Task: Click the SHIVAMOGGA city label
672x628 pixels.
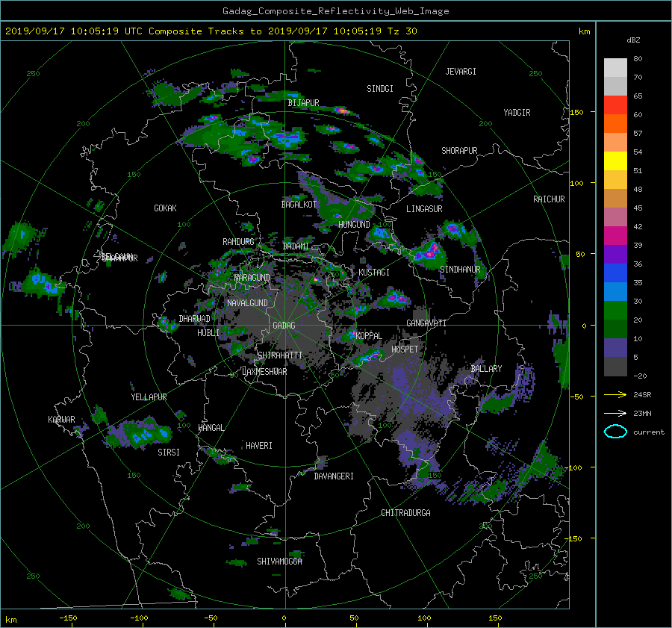Action: (x=279, y=562)
